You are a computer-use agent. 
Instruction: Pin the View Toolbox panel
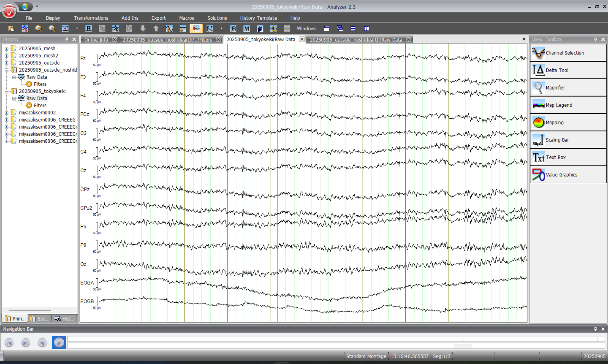[x=595, y=39]
